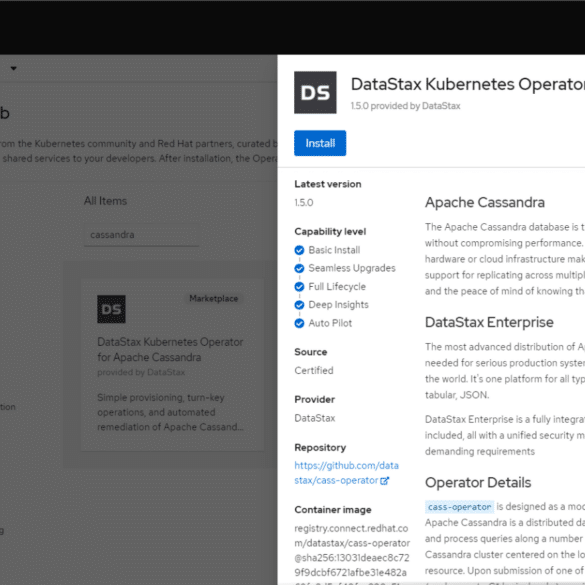Click the Provider label
Viewport: 585px width, 585px height.
(x=315, y=400)
